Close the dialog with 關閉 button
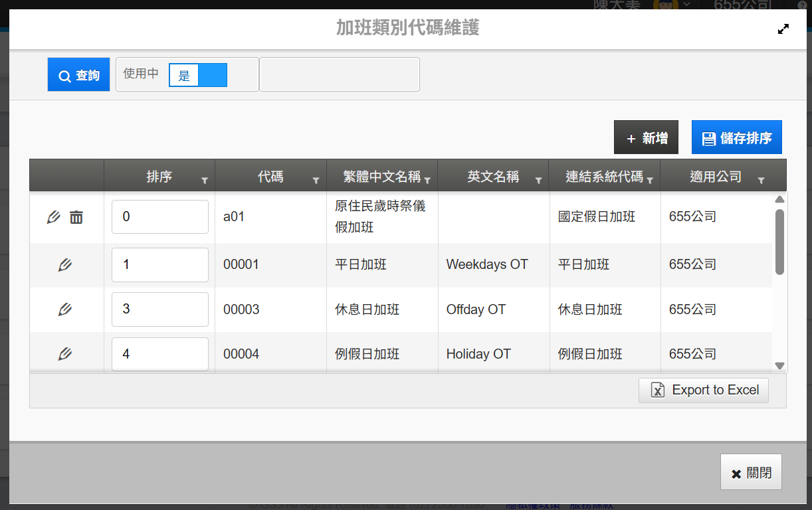This screenshot has width=812, height=510. 751,472
